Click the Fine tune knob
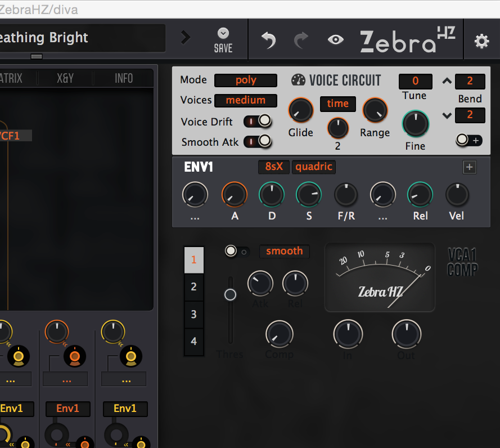Screen dimensions: 500x448 [x=416, y=124]
